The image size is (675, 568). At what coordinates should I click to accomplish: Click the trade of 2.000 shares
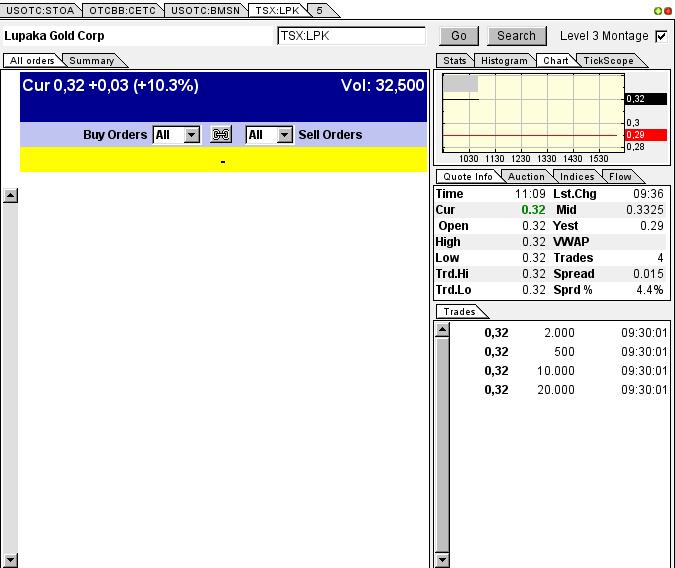pyautogui.click(x=559, y=333)
